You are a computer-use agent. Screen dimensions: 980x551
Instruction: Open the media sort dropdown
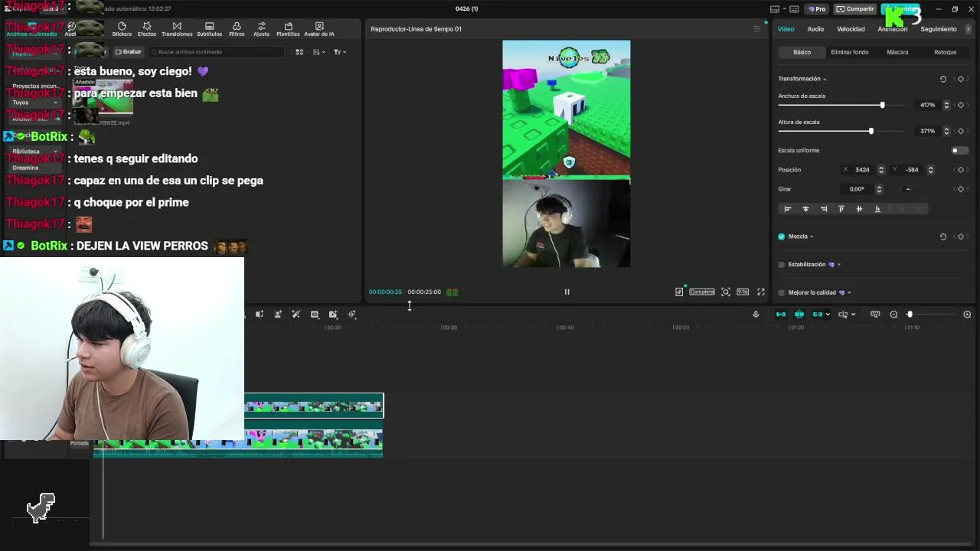pos(319,52)
